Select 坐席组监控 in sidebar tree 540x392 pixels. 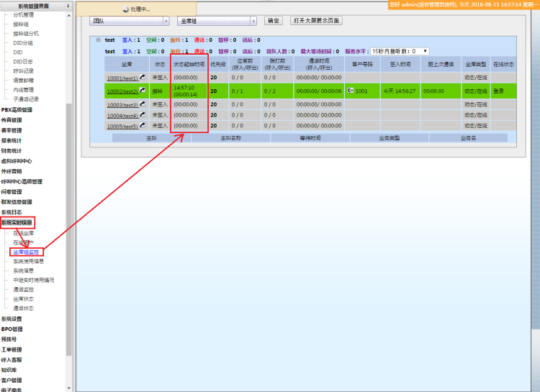coord(28,252)
